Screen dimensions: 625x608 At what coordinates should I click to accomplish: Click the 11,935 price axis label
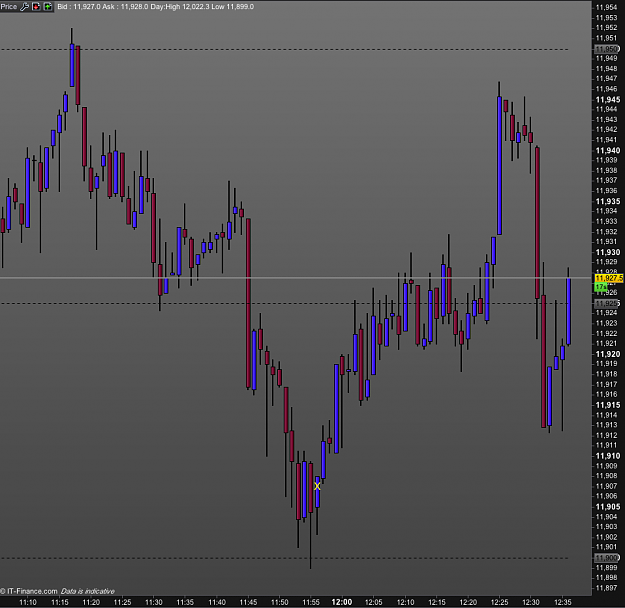click(x=608, y=201)
